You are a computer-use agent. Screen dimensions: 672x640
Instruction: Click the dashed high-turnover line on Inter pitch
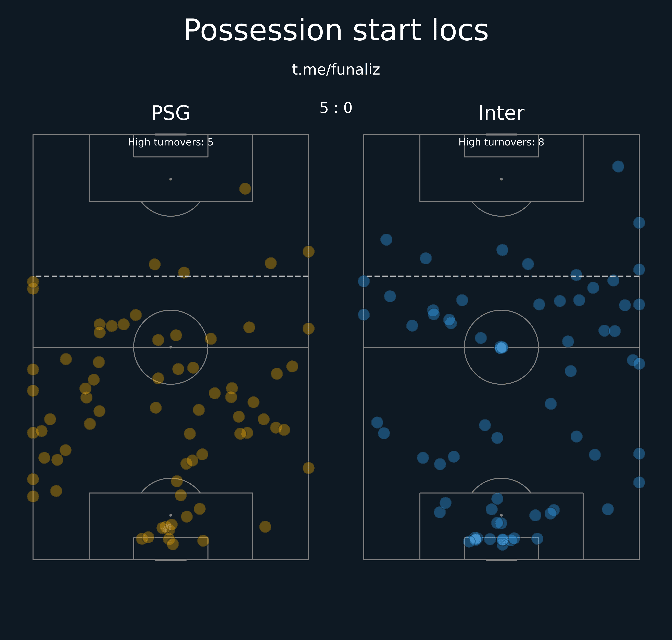[x=501, y=276]
